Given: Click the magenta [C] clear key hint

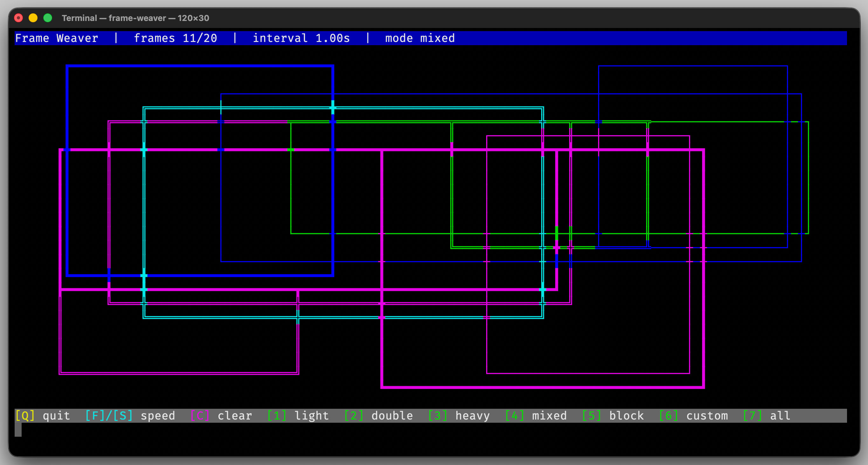Looking at the screenshot, I should click(199, 415).
